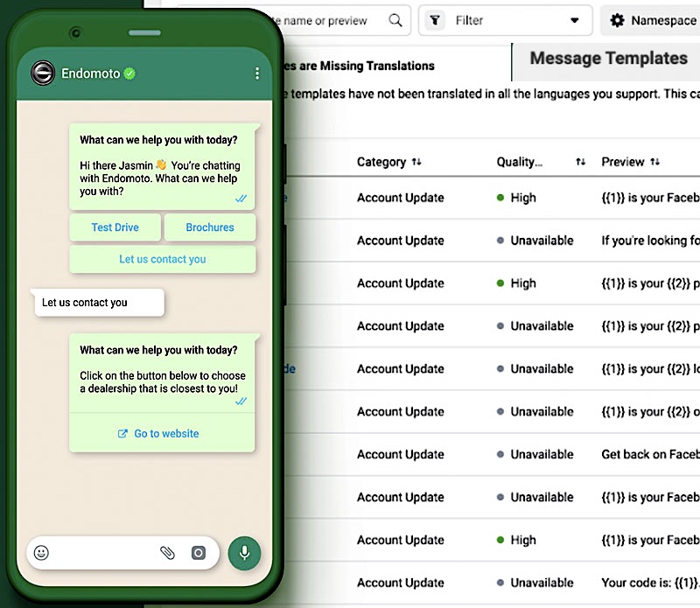Click the sort arrows beside Quality
The width and height of the screenshot is (700, 608).
click(580, 162)
